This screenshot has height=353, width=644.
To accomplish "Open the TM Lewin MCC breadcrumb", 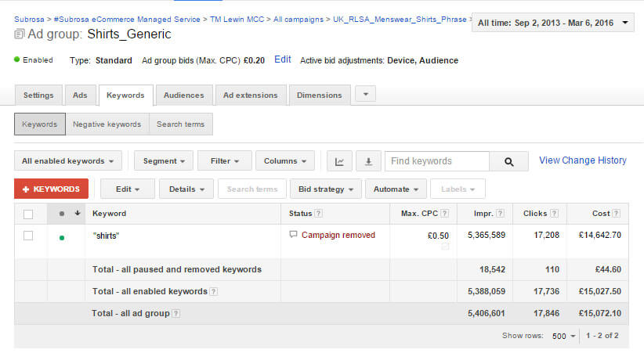I will pos(237,20).
